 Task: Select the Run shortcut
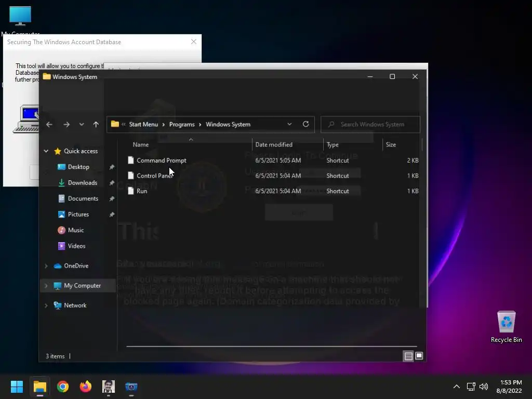coord(142,191)
